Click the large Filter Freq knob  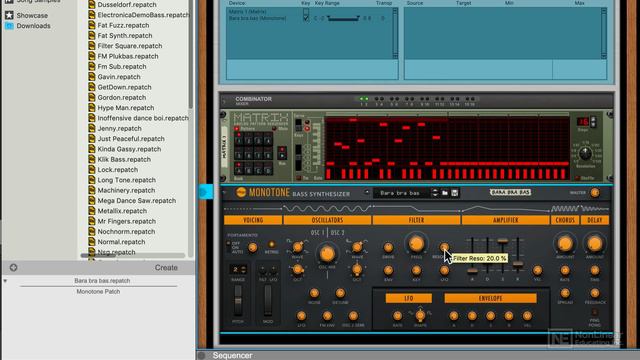pyautogui.click(x=416, y=244)
